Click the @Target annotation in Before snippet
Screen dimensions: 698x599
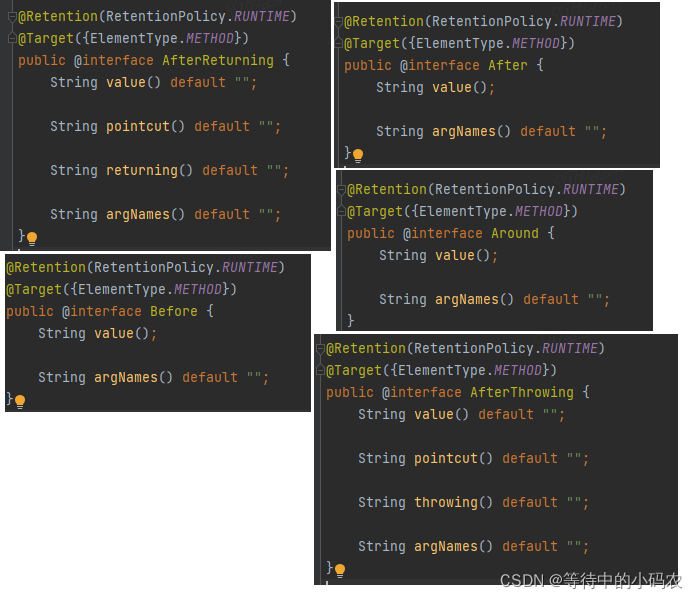point(34,290)
